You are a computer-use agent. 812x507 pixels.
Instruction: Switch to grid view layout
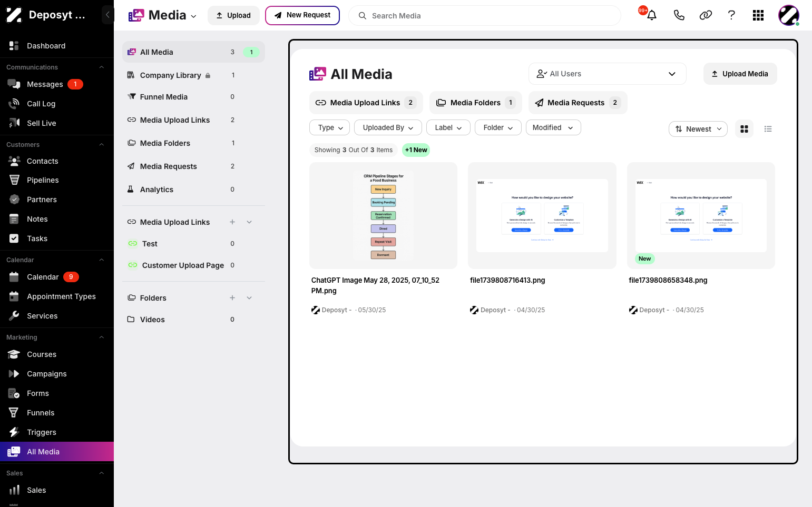click(x=744, y=129)
